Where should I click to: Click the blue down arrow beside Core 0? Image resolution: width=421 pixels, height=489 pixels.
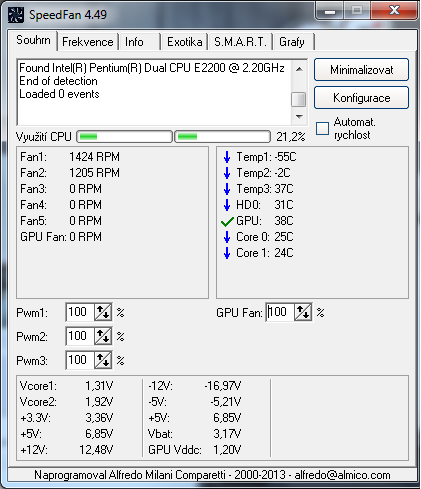point(227,237)
